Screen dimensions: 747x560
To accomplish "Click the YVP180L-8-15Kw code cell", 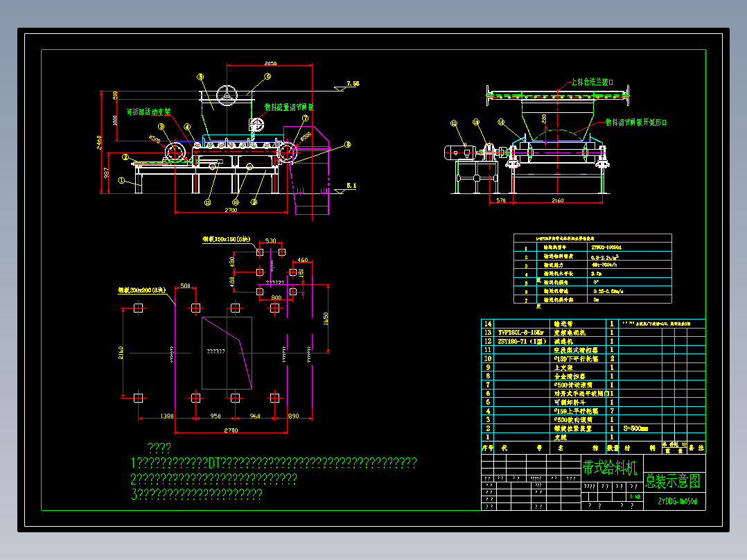I will click(520, 333).
